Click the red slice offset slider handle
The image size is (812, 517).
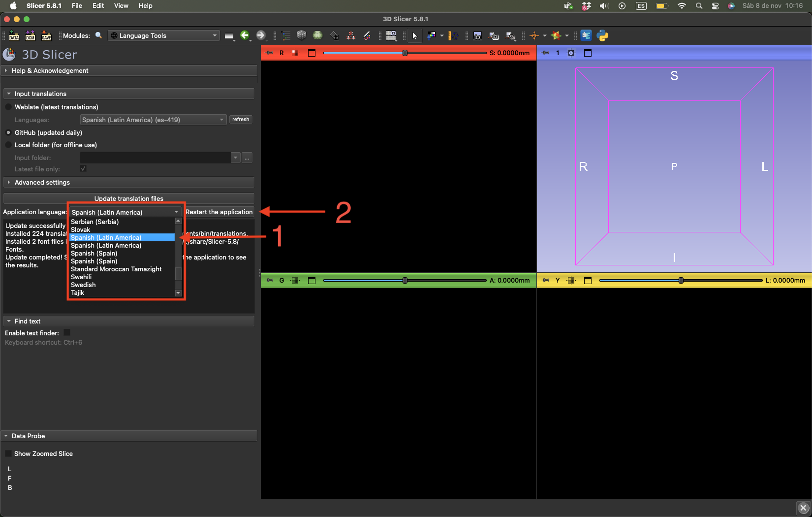[405, 53]
